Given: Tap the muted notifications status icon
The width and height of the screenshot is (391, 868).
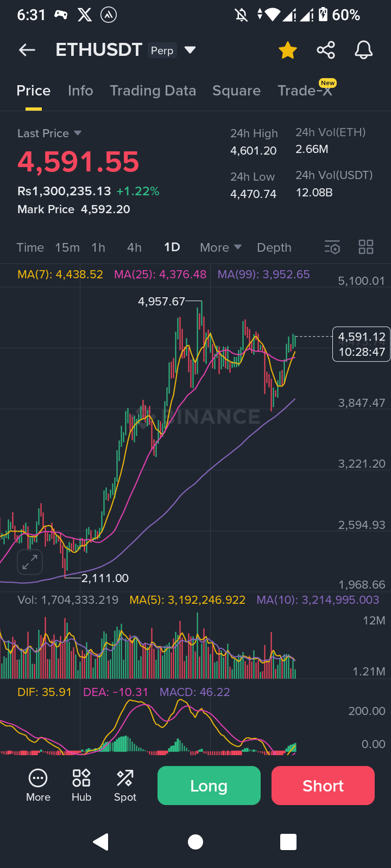Looking at the screenshot, I should click(x=241, y=15).
